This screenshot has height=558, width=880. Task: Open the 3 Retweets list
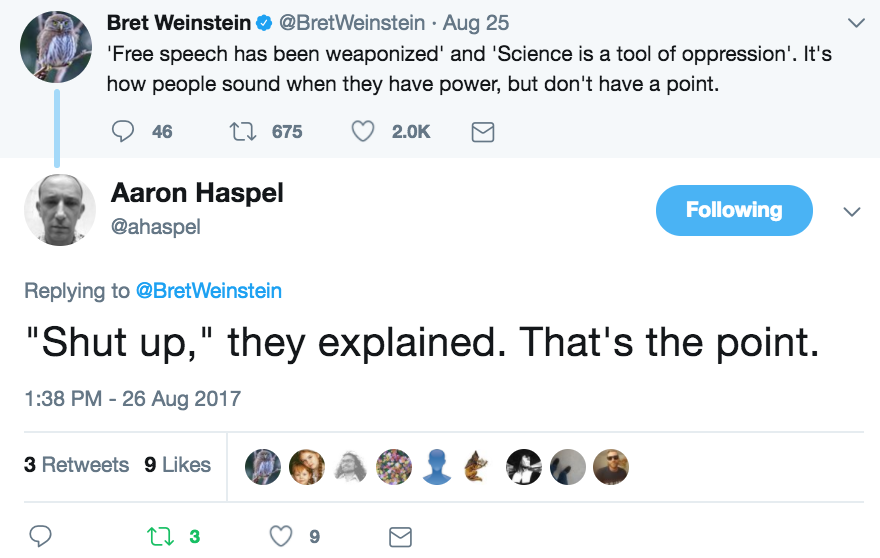pos(76,465)
